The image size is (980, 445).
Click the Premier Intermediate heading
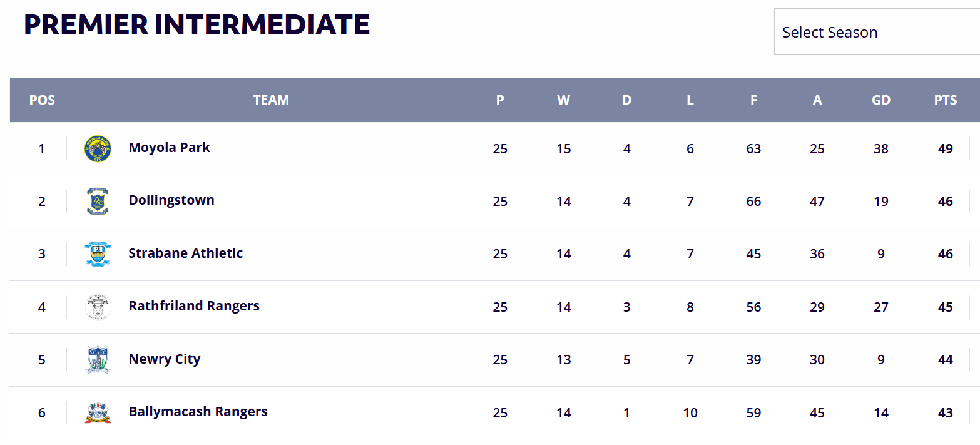pos(197,25)
